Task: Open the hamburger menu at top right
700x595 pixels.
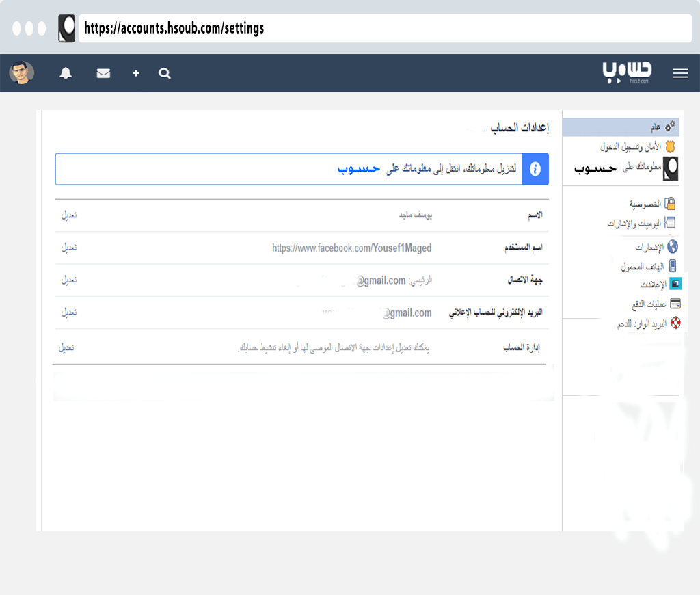Action: click(x=680, y=73)
